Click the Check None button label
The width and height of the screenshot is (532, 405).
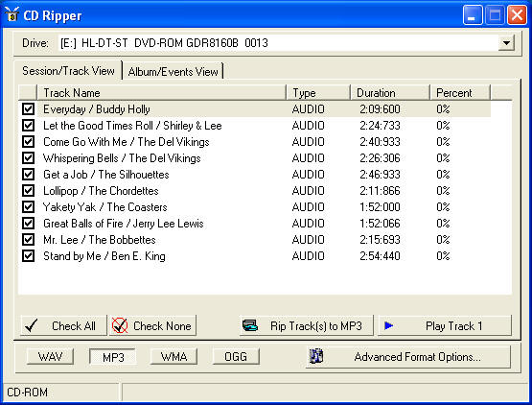(162, 326)
